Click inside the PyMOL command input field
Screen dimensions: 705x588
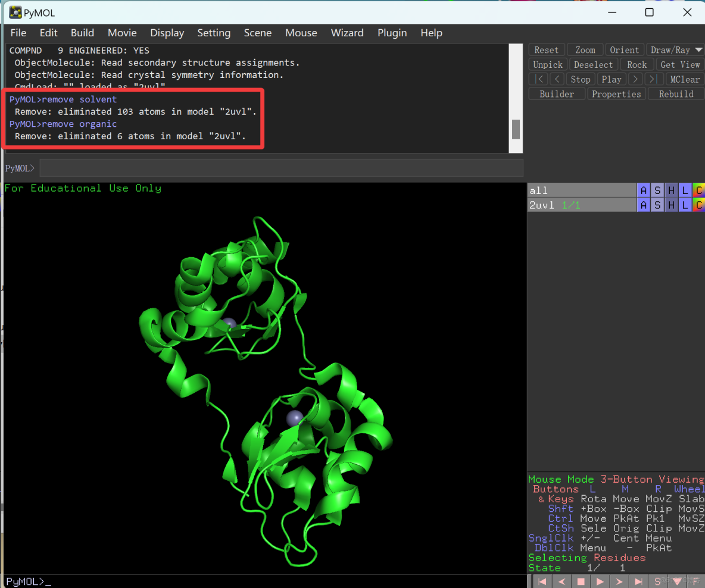(x=280, y=168)
